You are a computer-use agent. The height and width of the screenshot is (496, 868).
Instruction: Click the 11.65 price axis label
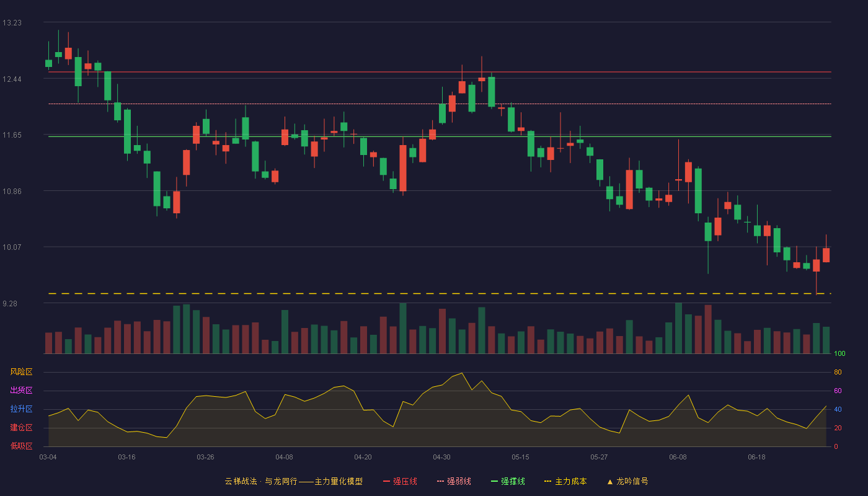pos(12,135)
